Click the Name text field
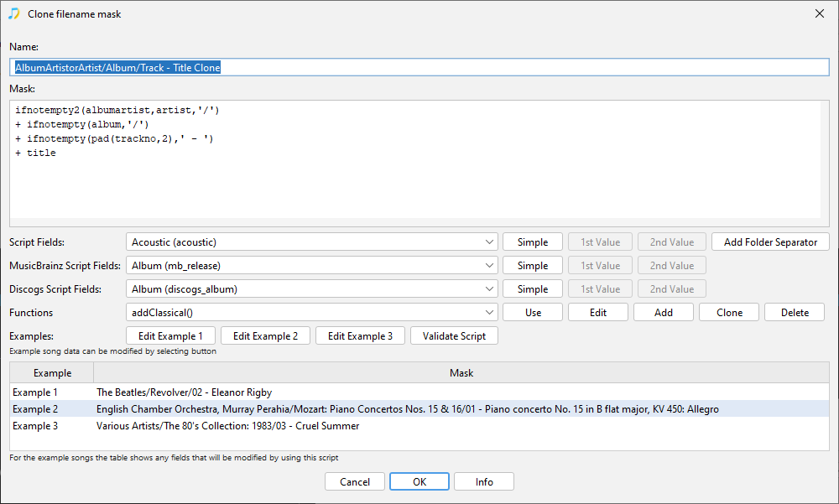Screen dimensions: 839x504 pos(419,68)
